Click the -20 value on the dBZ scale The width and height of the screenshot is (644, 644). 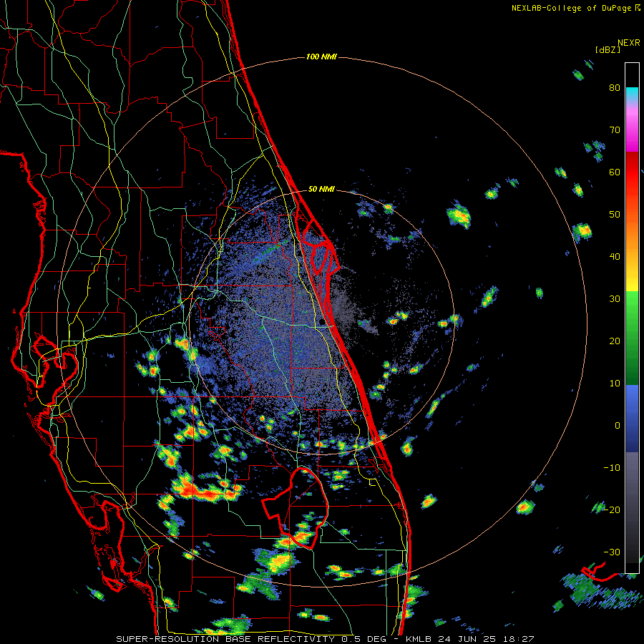point(612,510)
